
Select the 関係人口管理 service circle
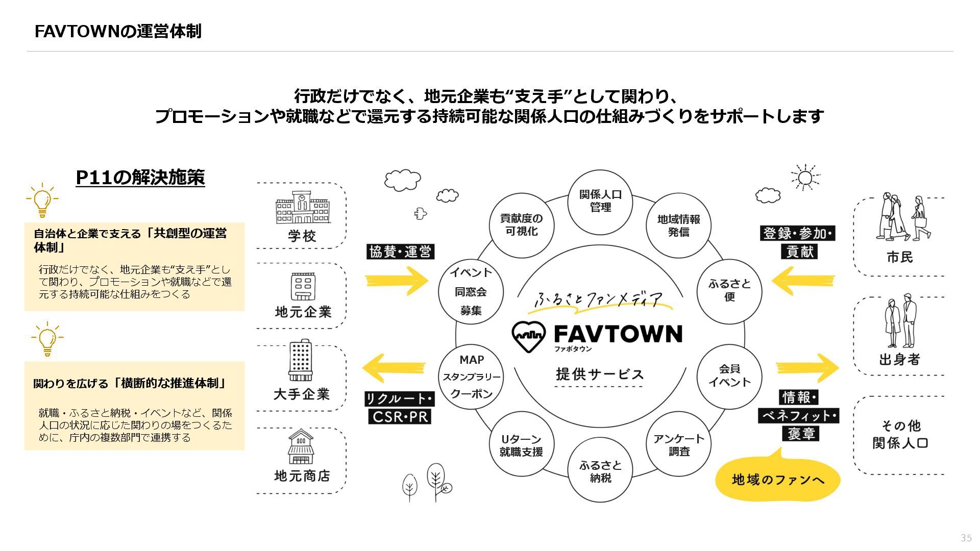(x=600, y=201)
